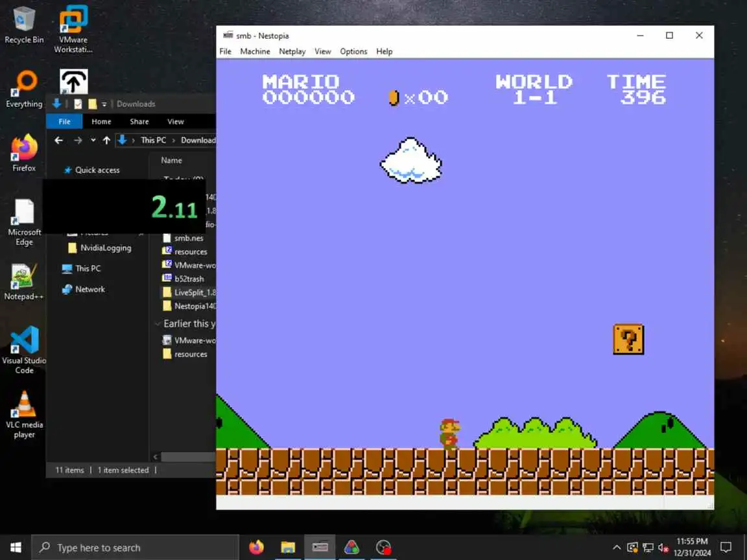The image size is (747, 560).
Task: Click the Nestopia title bar icon
Action: point(228,35)
